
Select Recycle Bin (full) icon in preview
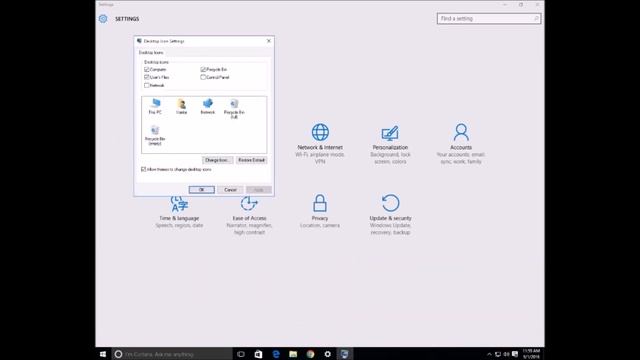[234, 109]
